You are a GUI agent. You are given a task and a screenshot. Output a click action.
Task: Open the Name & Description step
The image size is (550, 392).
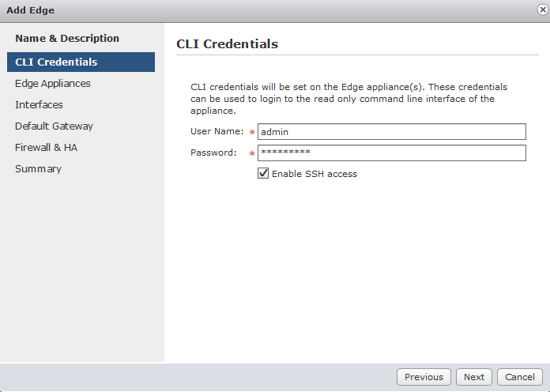67,38
